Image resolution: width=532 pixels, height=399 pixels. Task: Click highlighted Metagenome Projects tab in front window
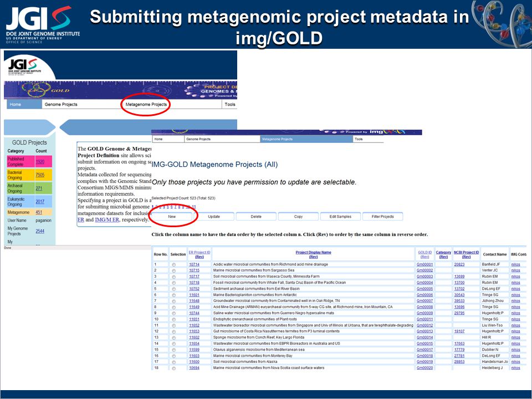point(306,139)
